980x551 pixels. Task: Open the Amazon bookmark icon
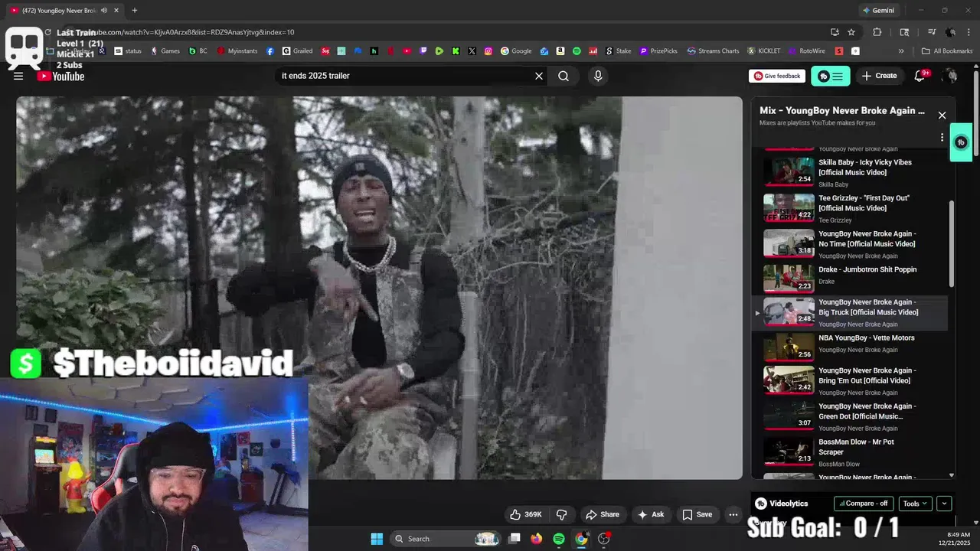pos(560,51)
